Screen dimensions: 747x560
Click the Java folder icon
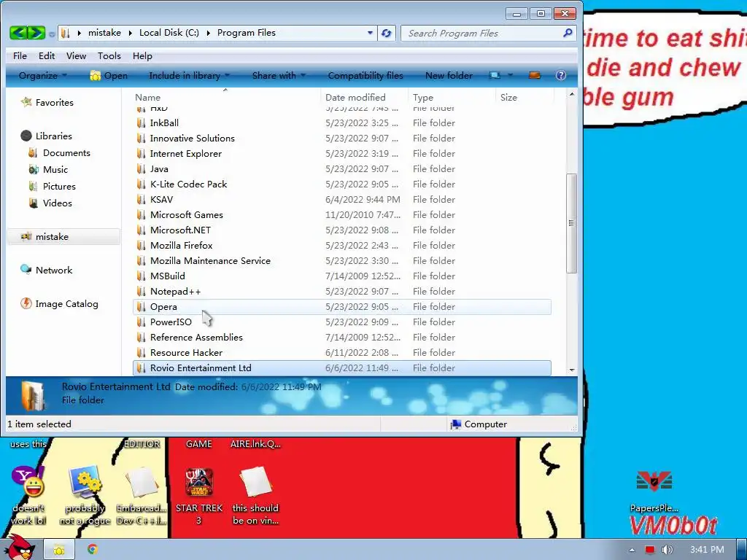click(x=141, y=168)
